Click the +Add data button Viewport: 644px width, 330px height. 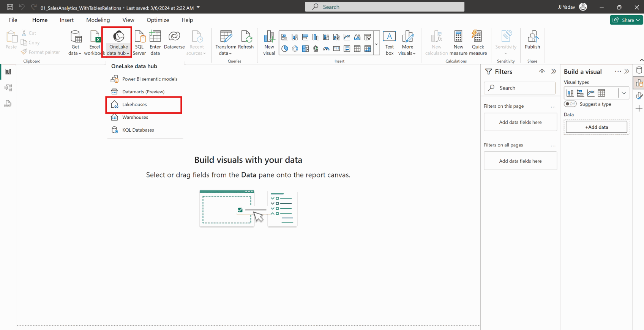point(596,127)
